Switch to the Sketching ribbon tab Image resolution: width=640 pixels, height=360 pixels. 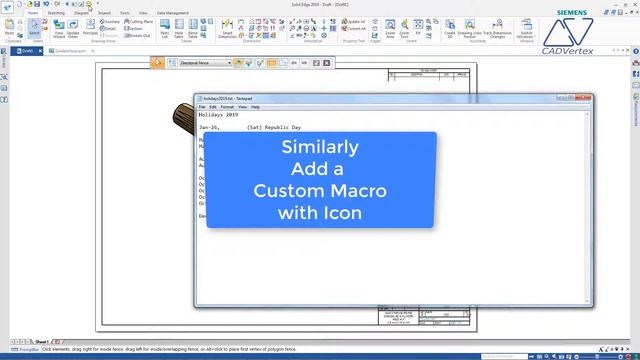click(56, 13)
